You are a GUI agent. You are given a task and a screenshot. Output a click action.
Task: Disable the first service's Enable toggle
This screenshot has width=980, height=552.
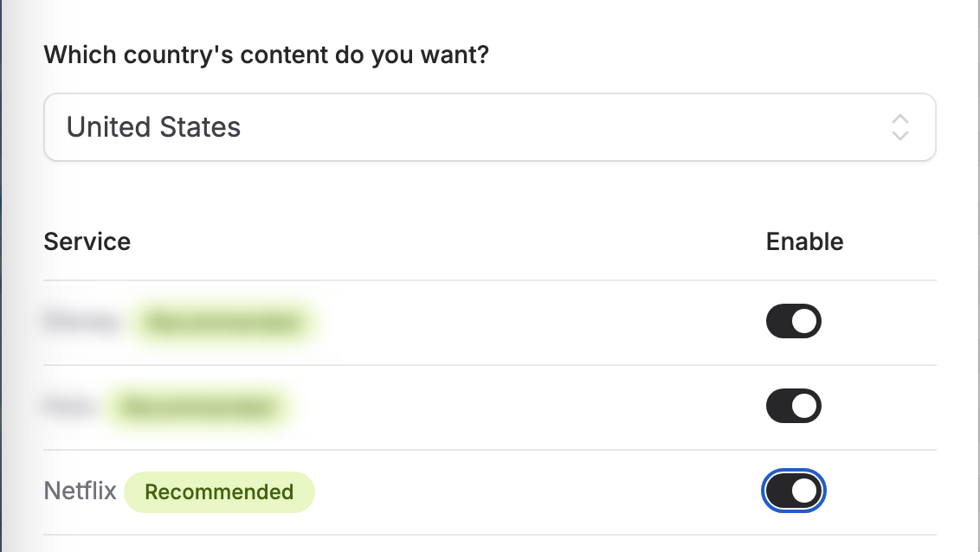click(793, 322)
